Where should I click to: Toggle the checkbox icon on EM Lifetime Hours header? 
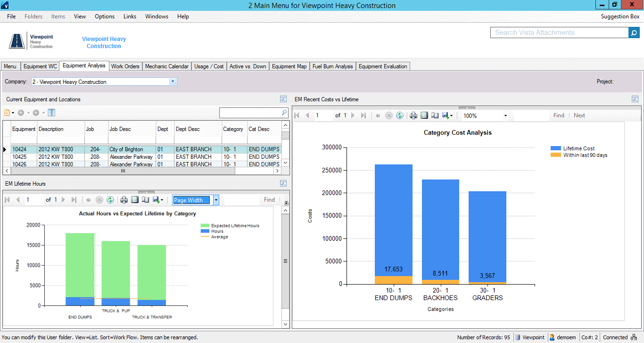click(283, 183)
